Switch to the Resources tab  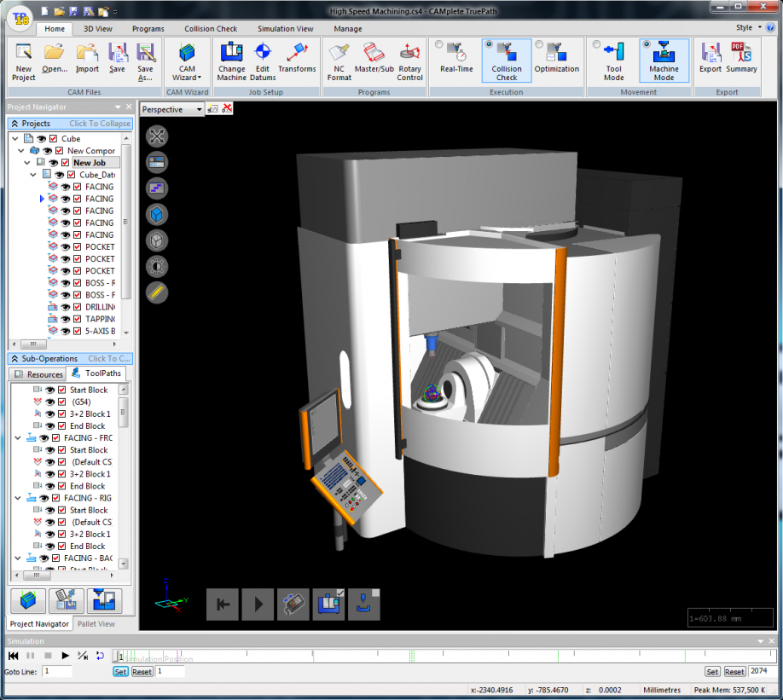click(38, 374)
